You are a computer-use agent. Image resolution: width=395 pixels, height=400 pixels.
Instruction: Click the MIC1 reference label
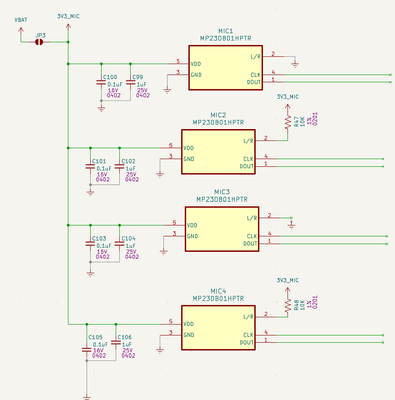pyautogui.click(x=226, y=31)
